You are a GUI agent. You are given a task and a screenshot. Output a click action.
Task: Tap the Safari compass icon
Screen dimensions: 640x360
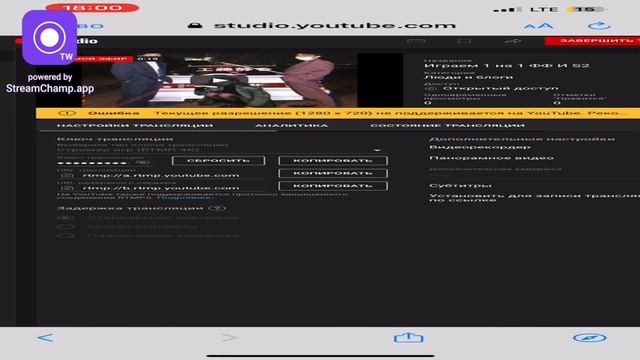point(589,338)
